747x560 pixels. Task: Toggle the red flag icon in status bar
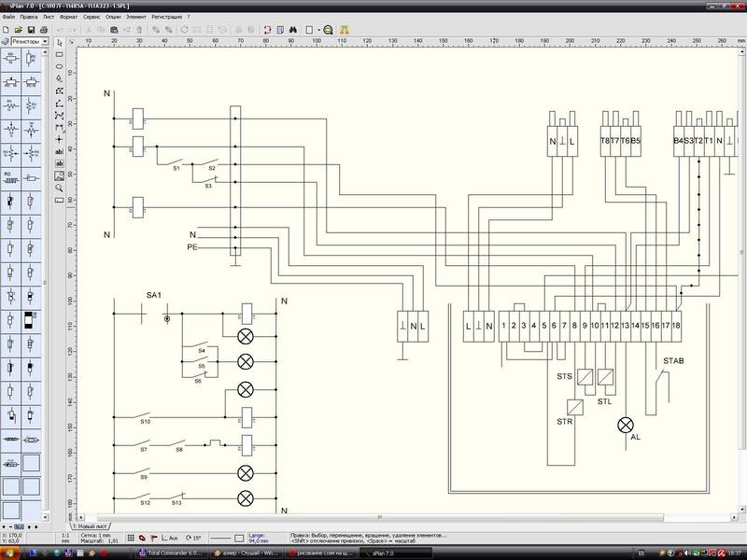pos(153,538)
